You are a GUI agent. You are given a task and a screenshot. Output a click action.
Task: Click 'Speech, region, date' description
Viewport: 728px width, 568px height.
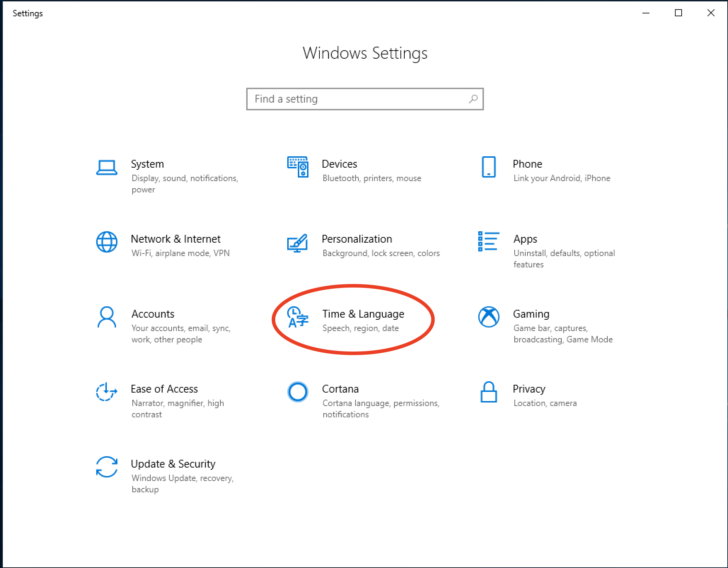click(360, 328)
